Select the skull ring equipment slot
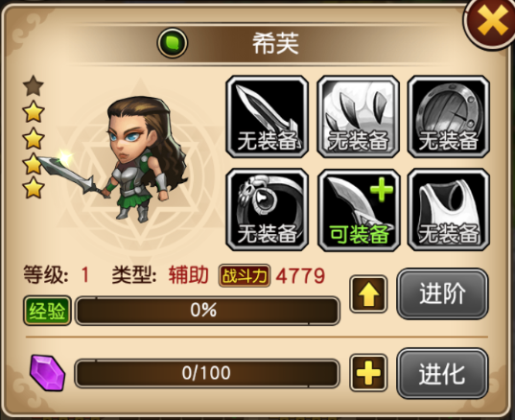Viewport: 515px width, 420px height. pos(267,210)
